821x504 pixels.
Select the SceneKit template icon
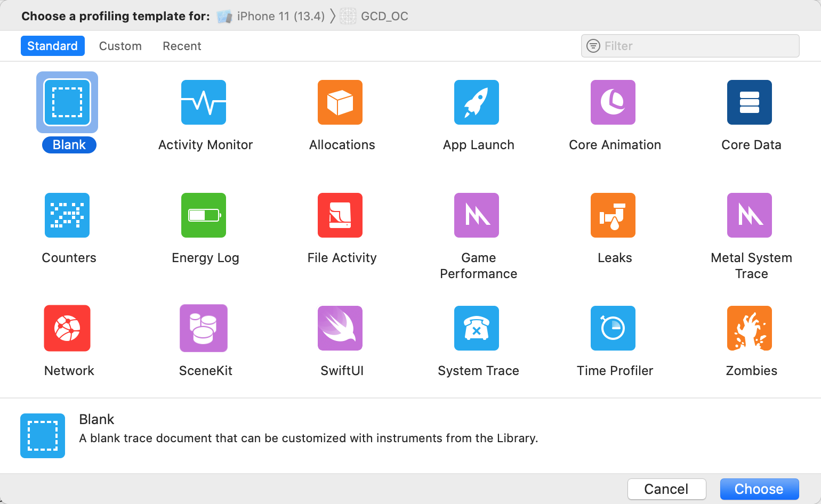[x=204, y=328]
